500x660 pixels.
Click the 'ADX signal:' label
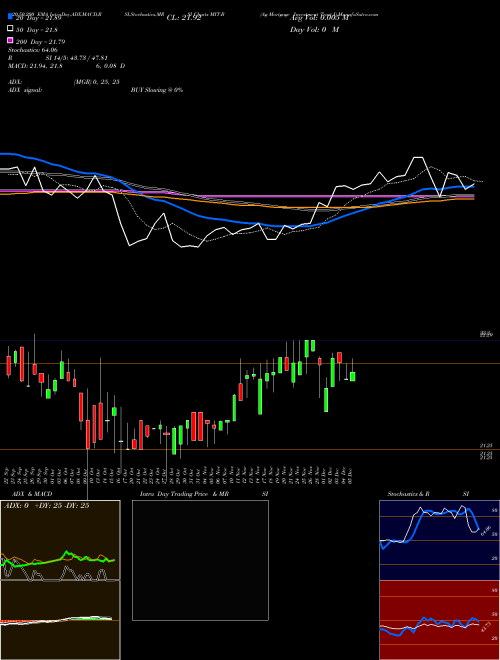coord(25,90)
